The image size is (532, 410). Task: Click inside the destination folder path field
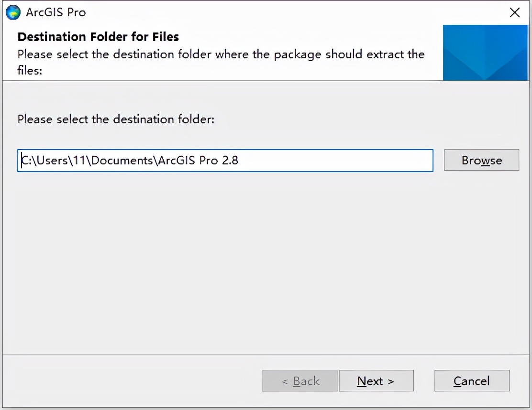[x=225, y=161]
